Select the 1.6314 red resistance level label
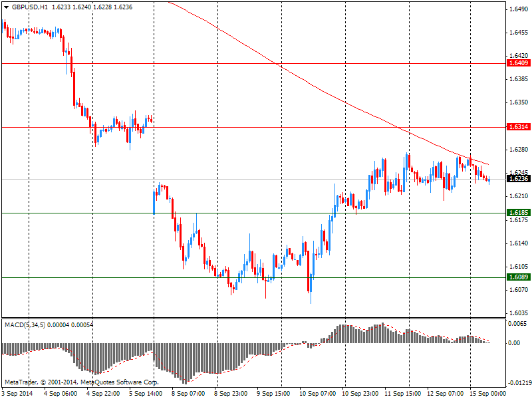Viewport: 532px width, 399px height. [519, 127]
